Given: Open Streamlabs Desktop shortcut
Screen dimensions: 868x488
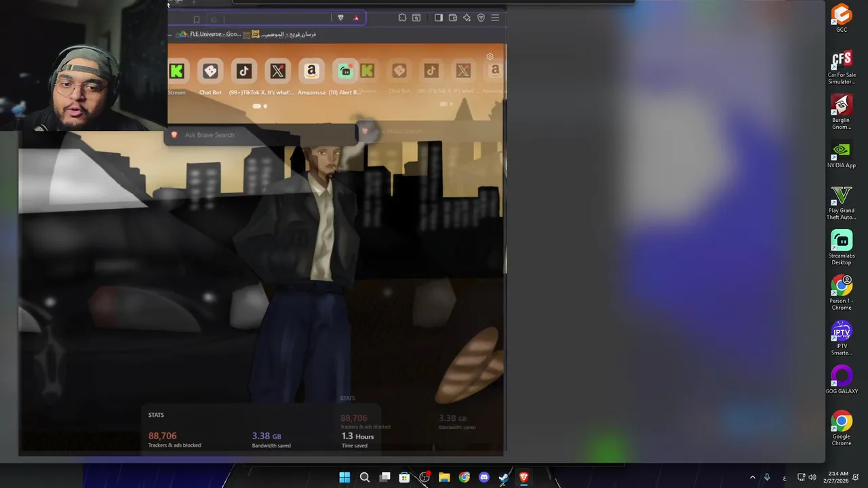Looking at the screenshot, I should 842,248.
